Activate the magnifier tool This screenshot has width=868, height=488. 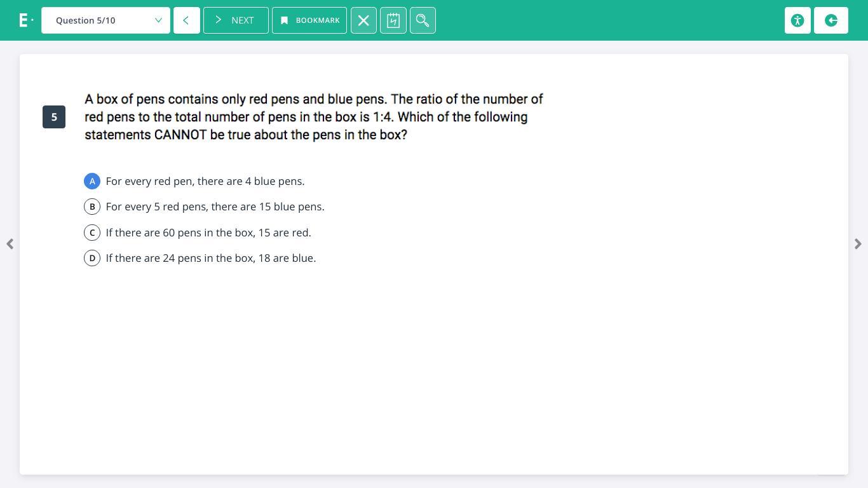coord(423,20)
